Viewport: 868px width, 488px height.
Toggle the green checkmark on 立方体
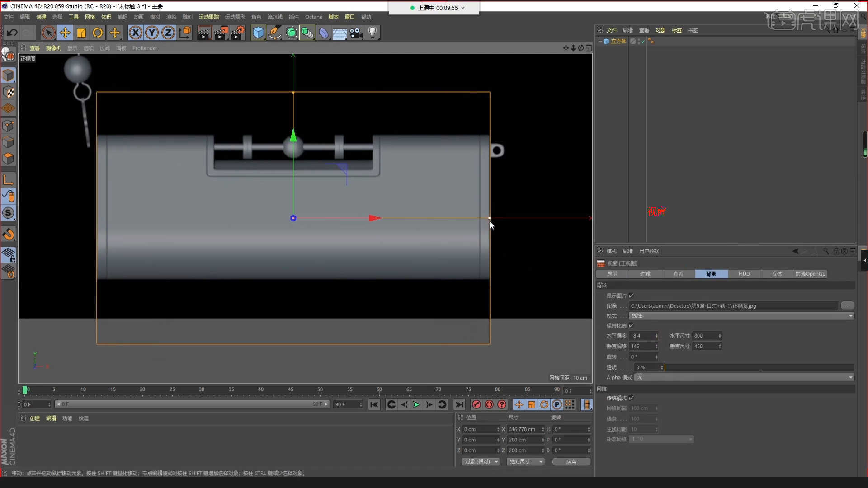[x=643, y=41]
